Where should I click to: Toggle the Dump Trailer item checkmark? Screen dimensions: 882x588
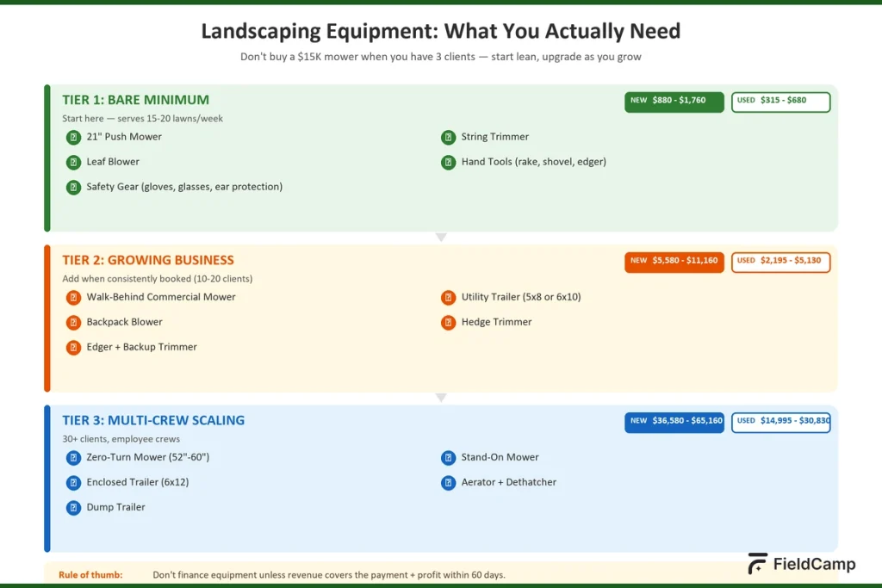(73, 508)
